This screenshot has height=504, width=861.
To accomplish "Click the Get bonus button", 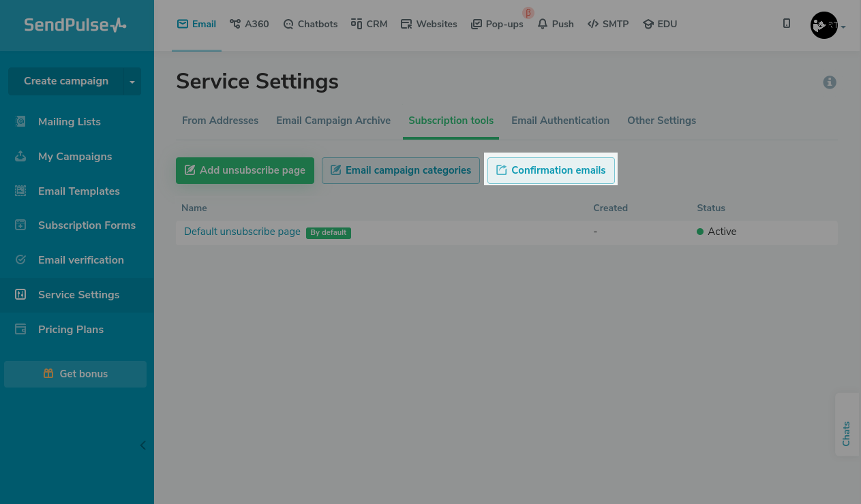I will click(76, 374).
